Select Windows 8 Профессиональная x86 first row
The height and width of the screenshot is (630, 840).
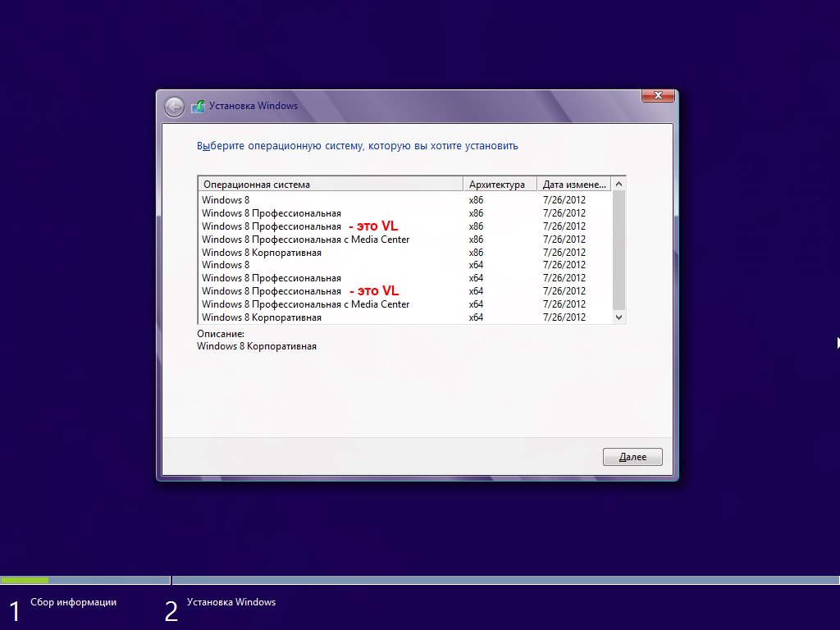(x=405, y=213)
